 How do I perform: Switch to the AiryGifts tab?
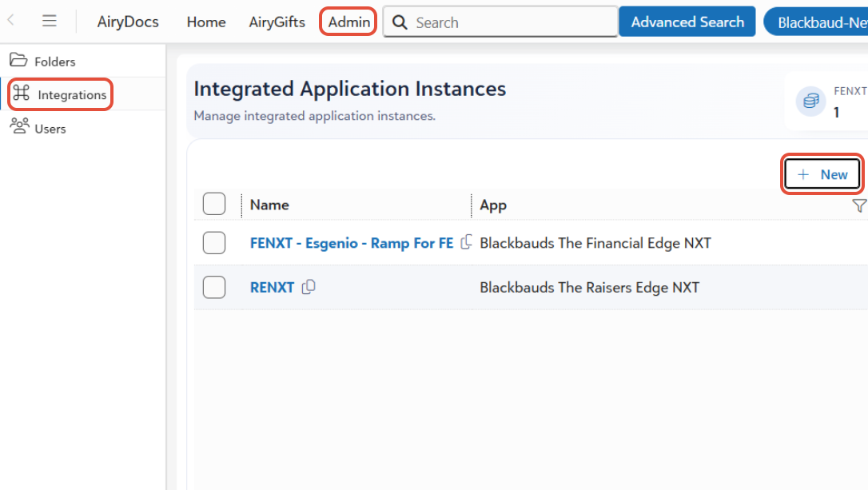(277, 22)
